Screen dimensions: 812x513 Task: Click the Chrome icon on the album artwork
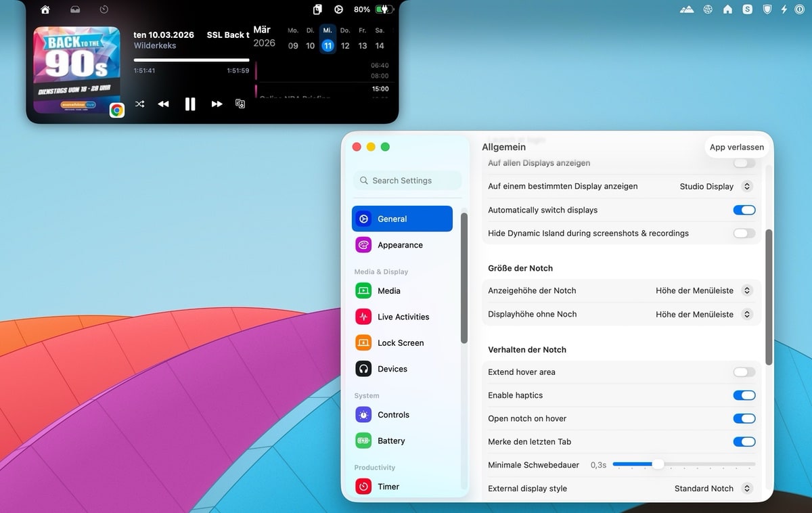(x=116, y=109)
